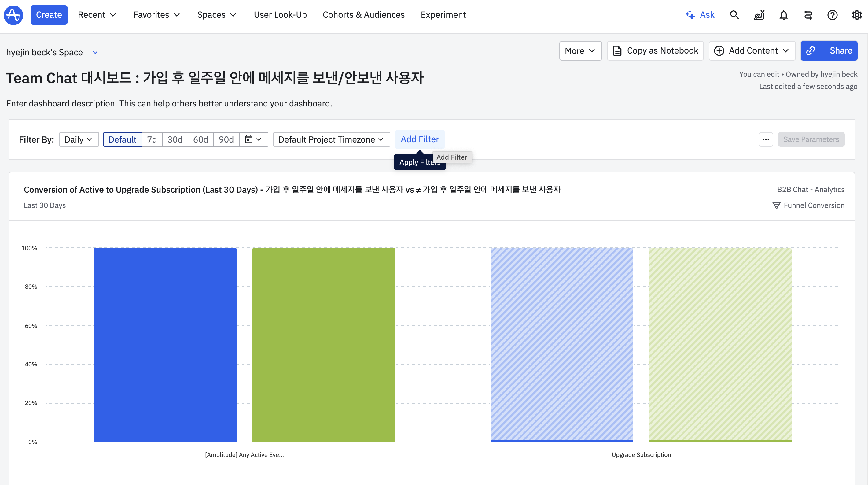The height and width of the screenshot is (485, 868).
Task: Click the Amplitude logo home icon
Action: point(13,15)
